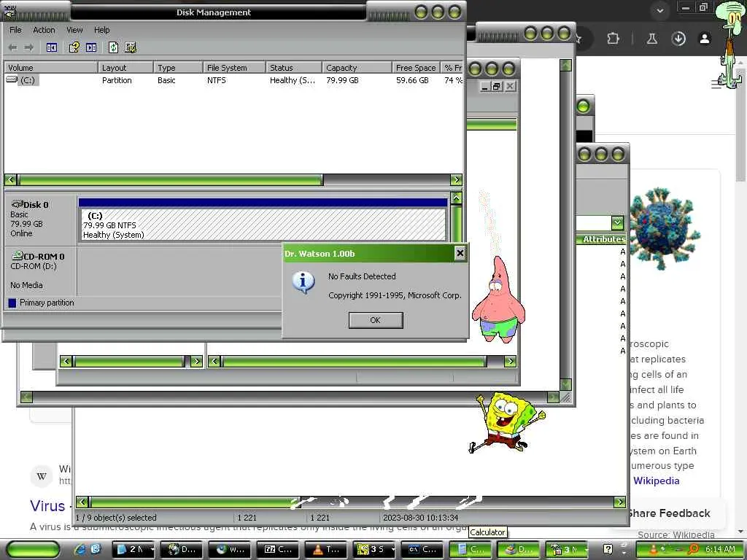Open the Action menu in Disk Management
Viewport: 747px width, 560px height.
pos(44,30)
